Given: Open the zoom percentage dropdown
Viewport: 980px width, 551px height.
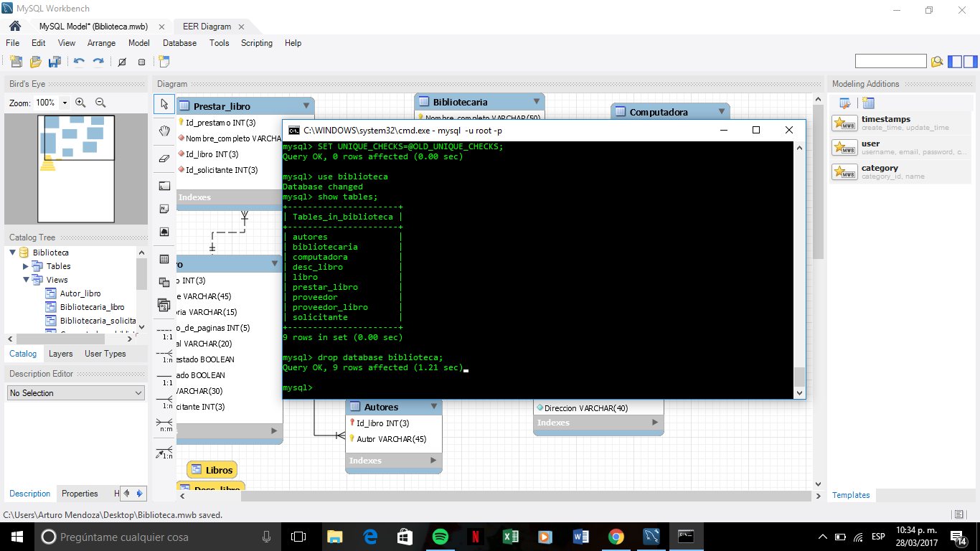Looking at the screenshot, I should tap(65, 103).
